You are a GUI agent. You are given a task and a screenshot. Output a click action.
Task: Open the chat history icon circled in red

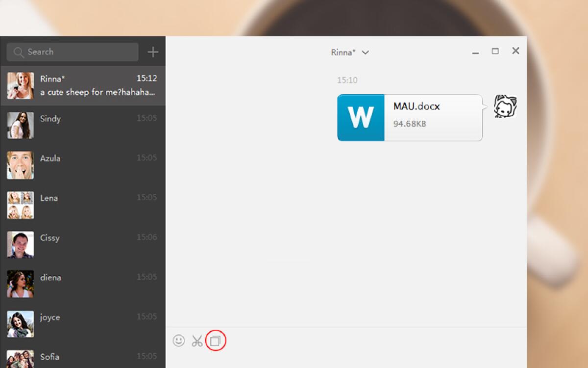216,340
